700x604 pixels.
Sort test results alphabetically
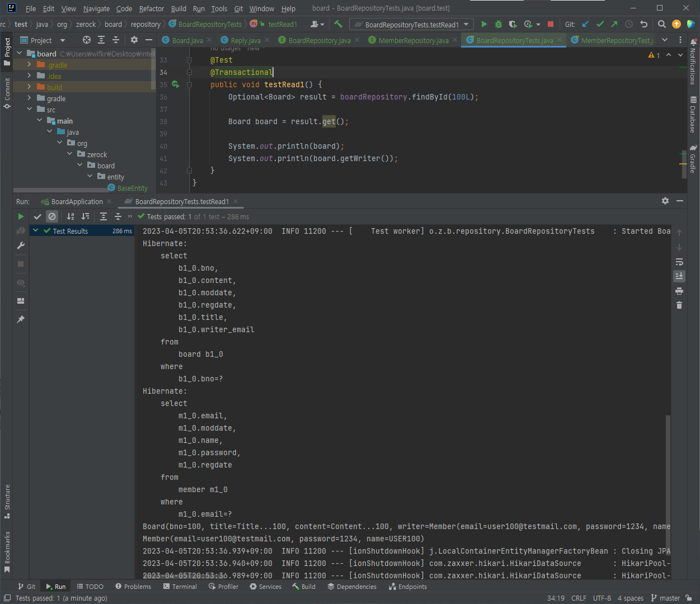[x=71, y=216]
